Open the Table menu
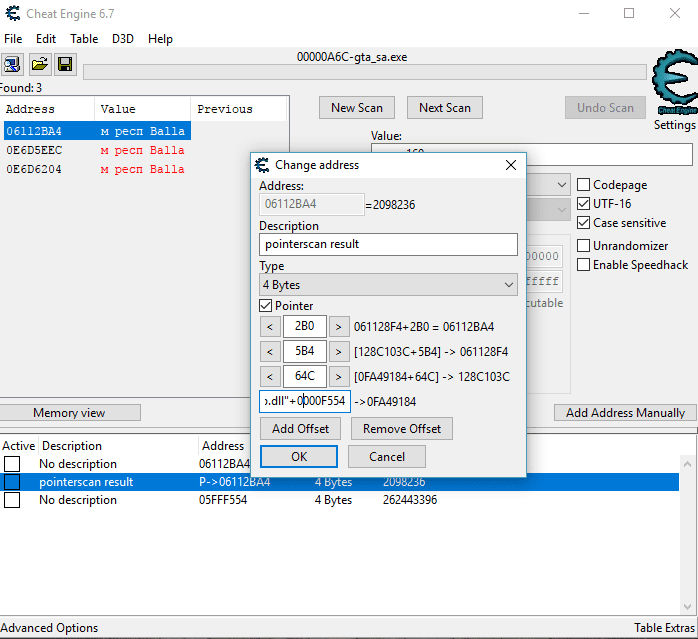The height and width of the screenshot is (639, 698). pyautogui.click(x=84, y=39)
